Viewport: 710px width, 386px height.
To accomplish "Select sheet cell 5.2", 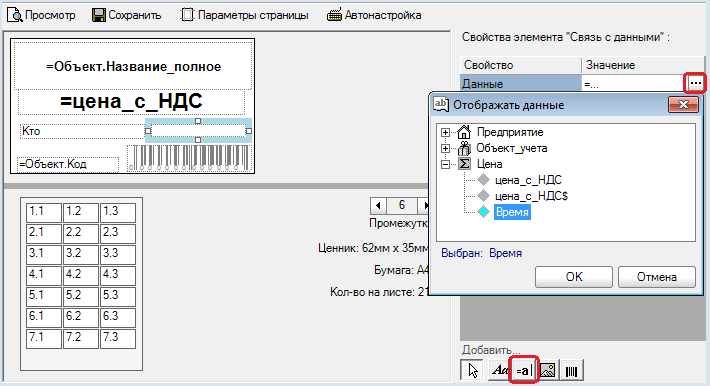I will click(81, 296).
